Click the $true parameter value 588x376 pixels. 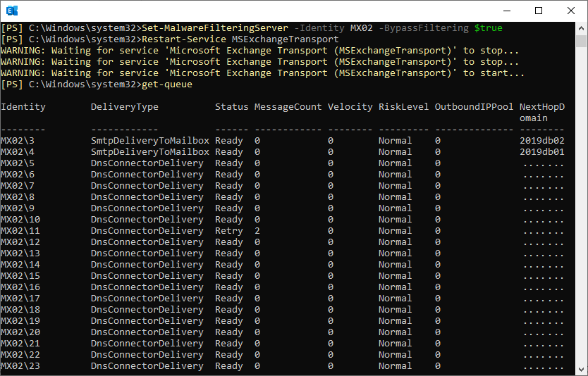pyautogui.click(x=489, y=28)
